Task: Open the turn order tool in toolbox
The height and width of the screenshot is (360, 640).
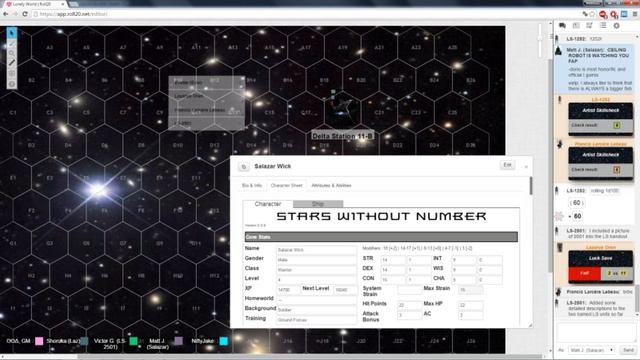Action: click(x=12, y=73)
